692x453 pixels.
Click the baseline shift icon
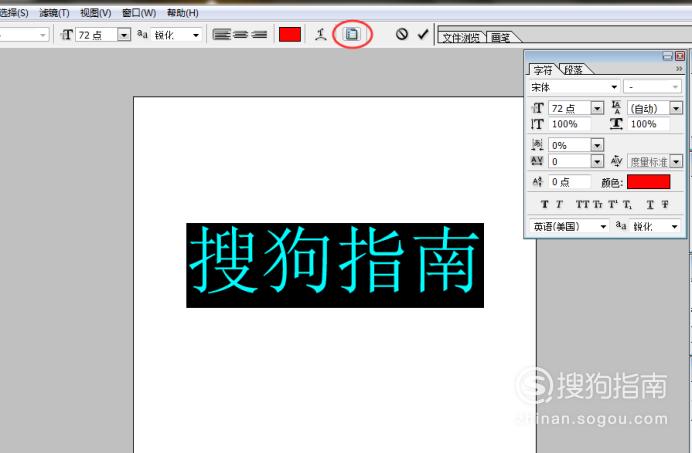point(537,182)
